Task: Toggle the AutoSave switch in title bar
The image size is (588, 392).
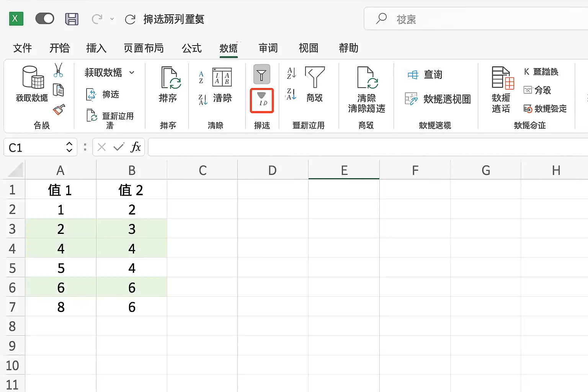Action: click(45, 18)
